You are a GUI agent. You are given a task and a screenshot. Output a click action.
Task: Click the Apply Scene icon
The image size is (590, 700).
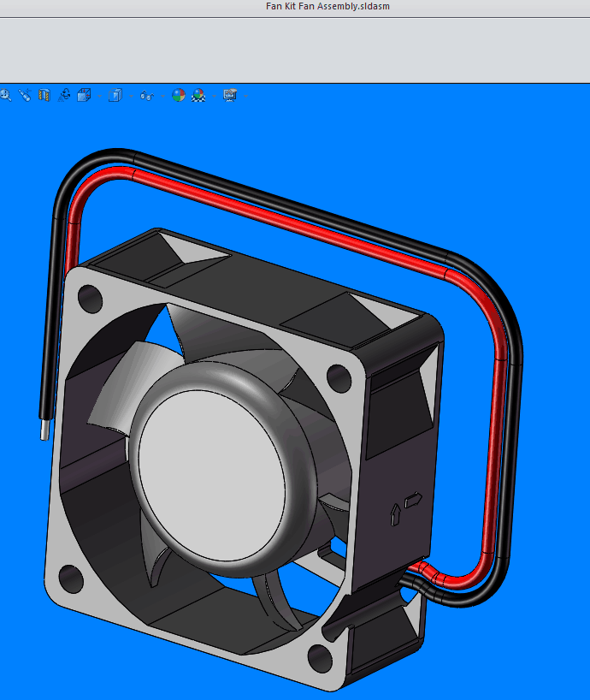click(x=198, y=95)
